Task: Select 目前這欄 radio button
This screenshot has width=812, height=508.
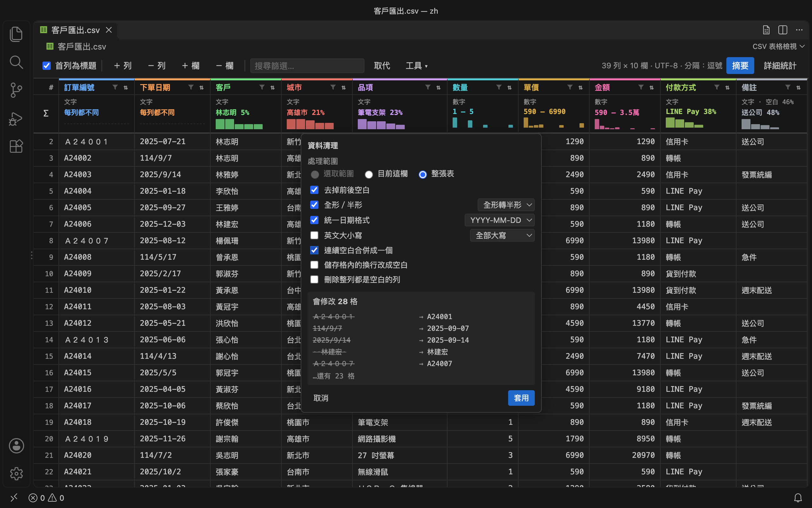Action: (x=369, y=174)
